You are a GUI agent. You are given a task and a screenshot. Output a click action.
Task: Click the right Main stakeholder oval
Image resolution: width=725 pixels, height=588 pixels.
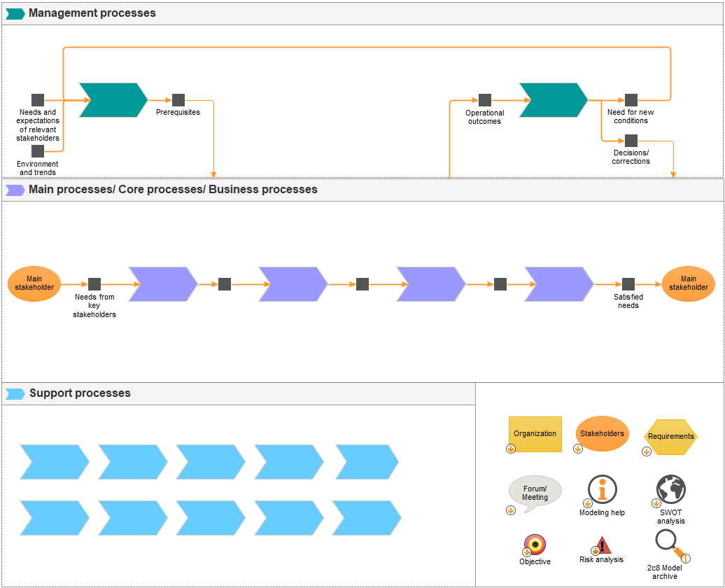click(688, 283)
